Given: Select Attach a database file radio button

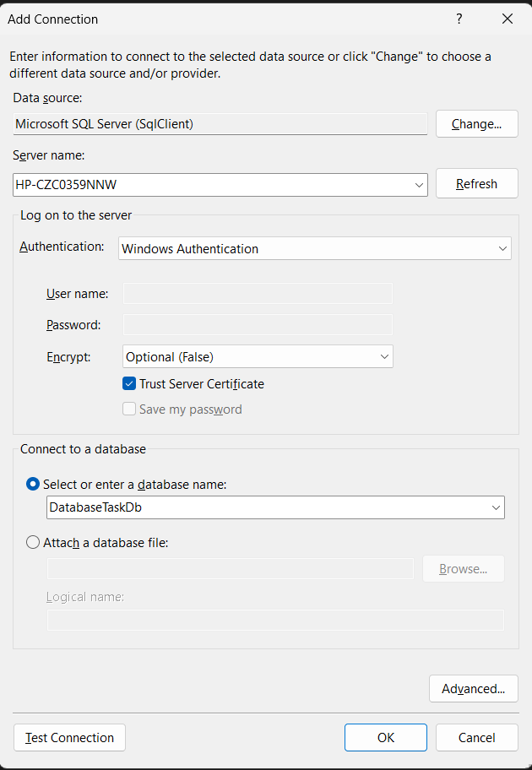Looking at the screenshot, I should point(33,543).
